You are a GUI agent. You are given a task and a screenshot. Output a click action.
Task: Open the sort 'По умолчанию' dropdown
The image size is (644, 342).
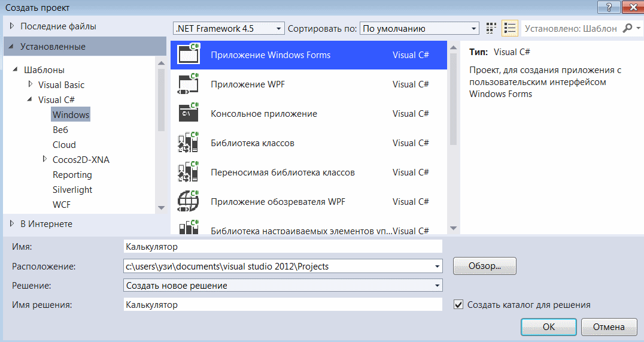pos(420,28)
